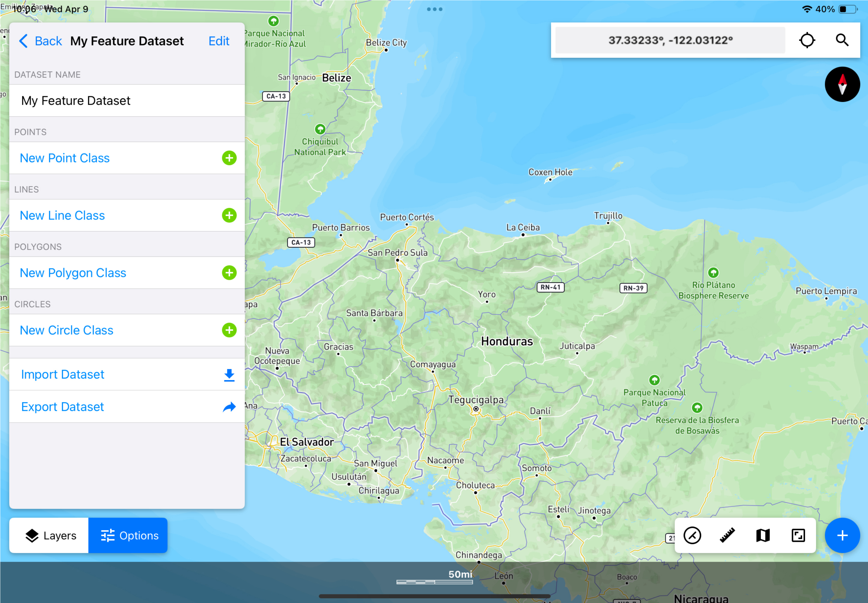Tap Río Plátano Biosphere Reserve marker

(713, 272)
